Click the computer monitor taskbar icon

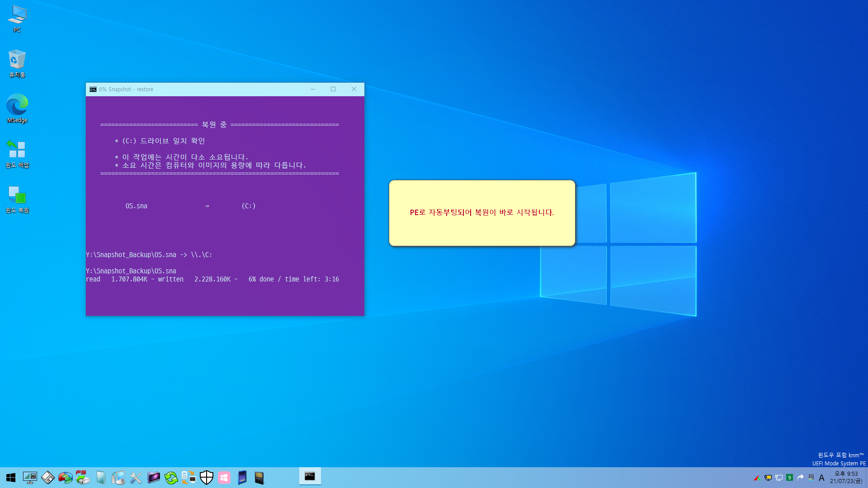[118, 478]
